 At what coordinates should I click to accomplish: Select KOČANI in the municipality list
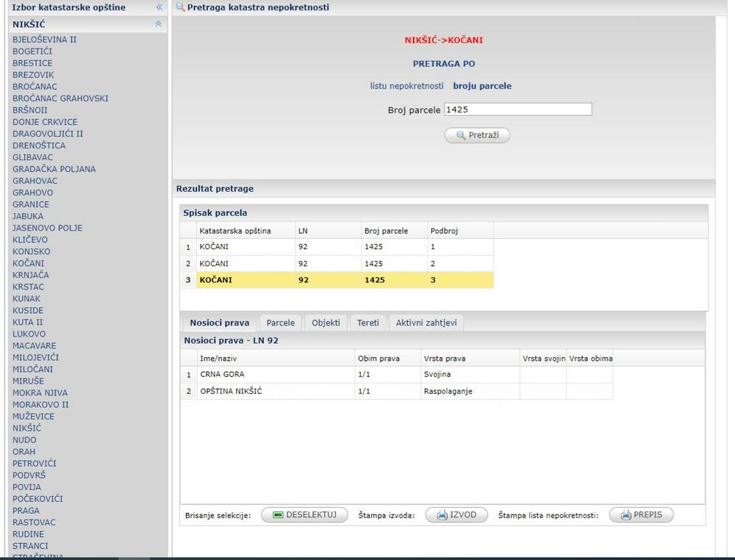[28, 263]
